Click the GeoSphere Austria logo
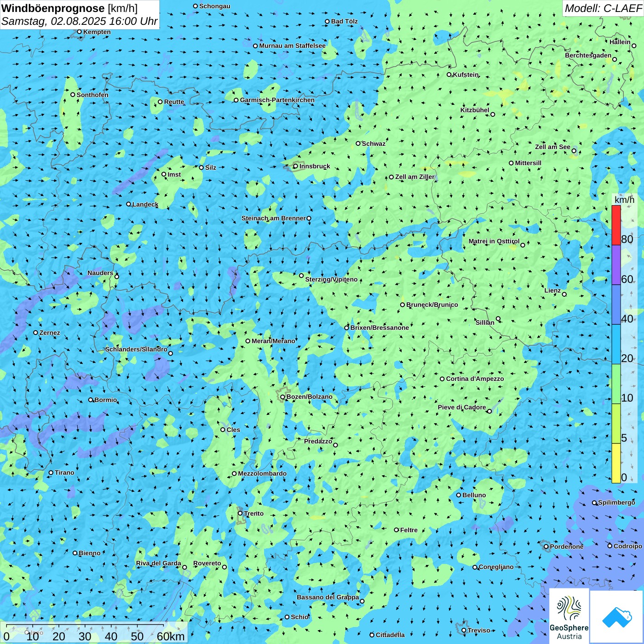This screenshot has height=644, width=644. tap(569, 616)
